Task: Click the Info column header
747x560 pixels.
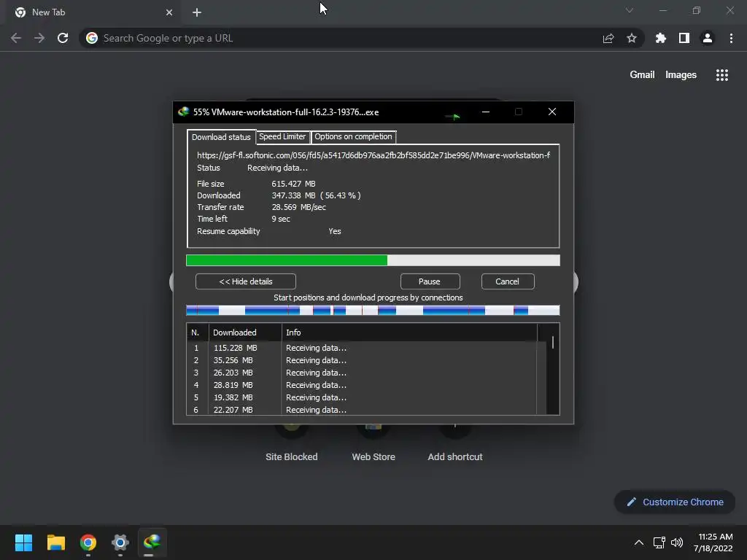Action: coord(410,332)
